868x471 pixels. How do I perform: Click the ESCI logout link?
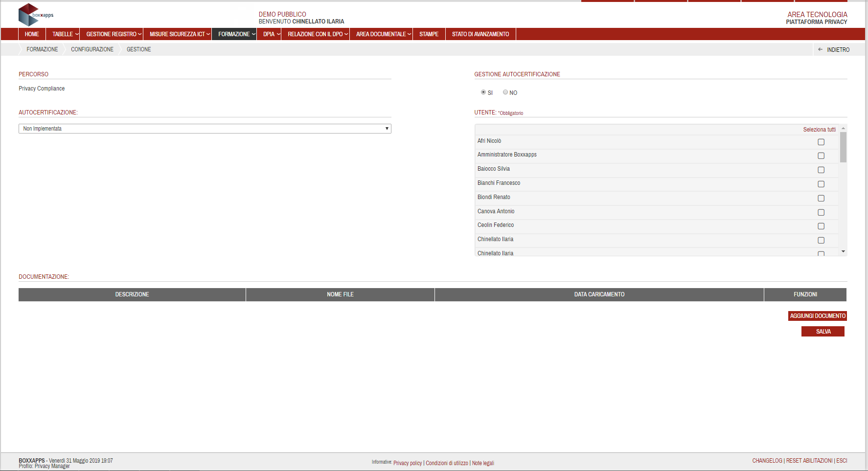pyautogui.click(x=842, y=461)
